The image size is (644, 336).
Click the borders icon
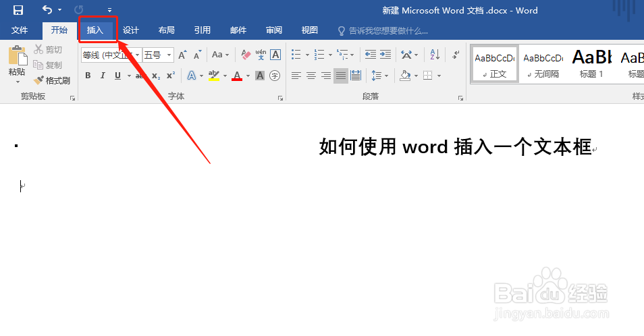(x=427, y=76)
